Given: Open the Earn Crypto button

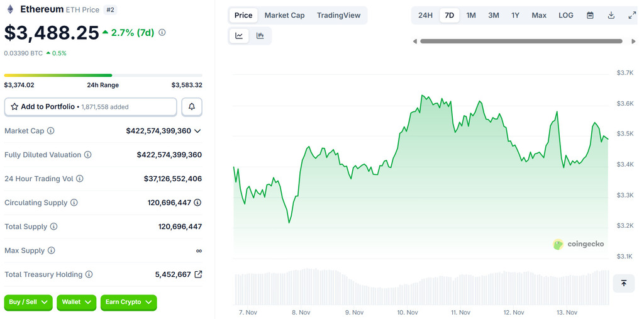Looking at the screenshot, I should (128, 302).
